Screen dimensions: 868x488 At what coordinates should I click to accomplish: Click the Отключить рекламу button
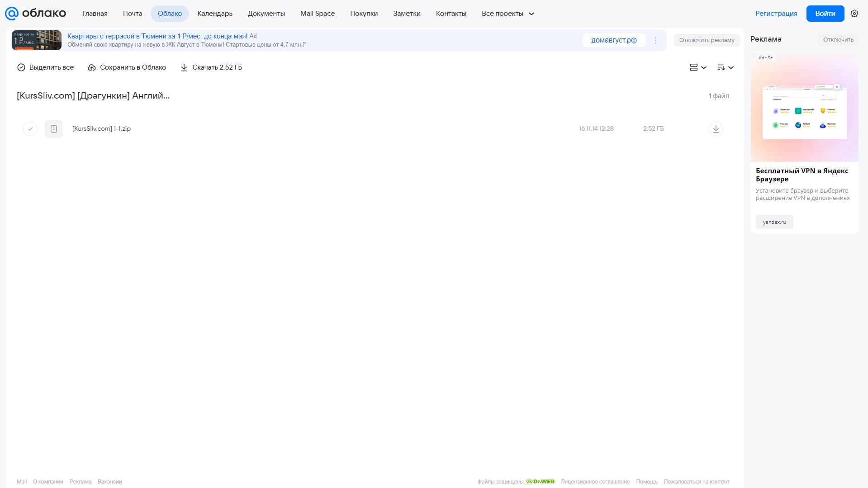(707, 40)
